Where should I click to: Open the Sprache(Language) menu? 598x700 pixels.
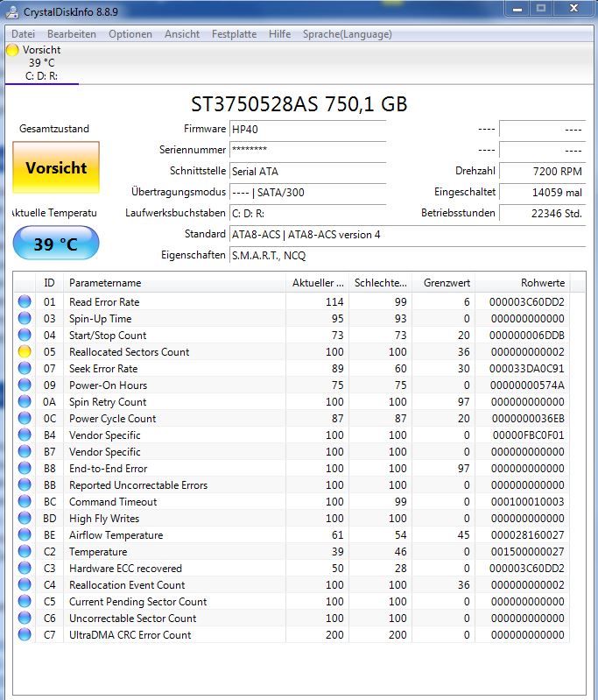(348, 34)
